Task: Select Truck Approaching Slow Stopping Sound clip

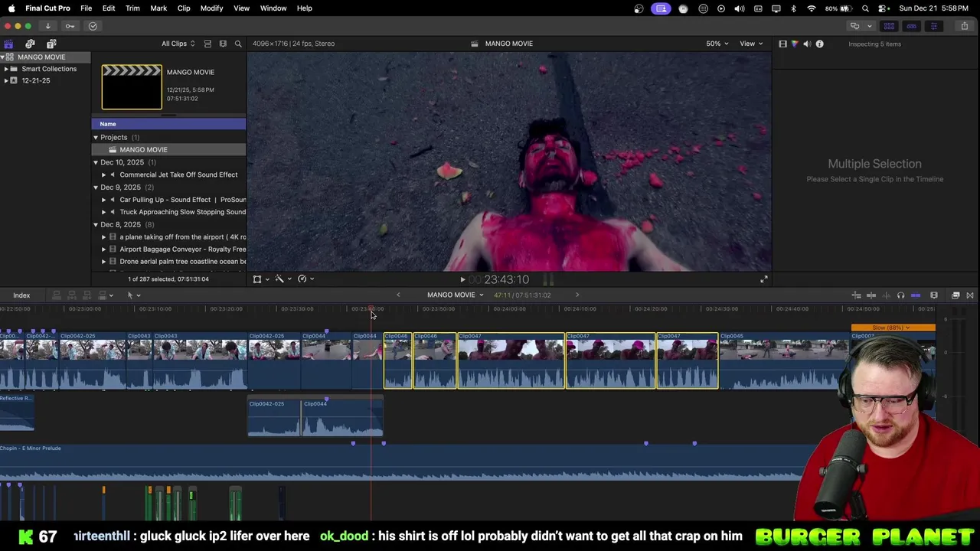Action: click(x=168, y=212)
